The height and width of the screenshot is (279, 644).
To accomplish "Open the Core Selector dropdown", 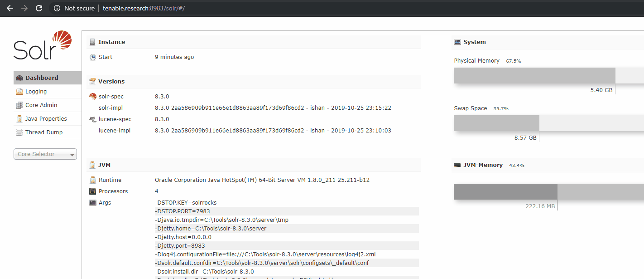I will (45, 154).
